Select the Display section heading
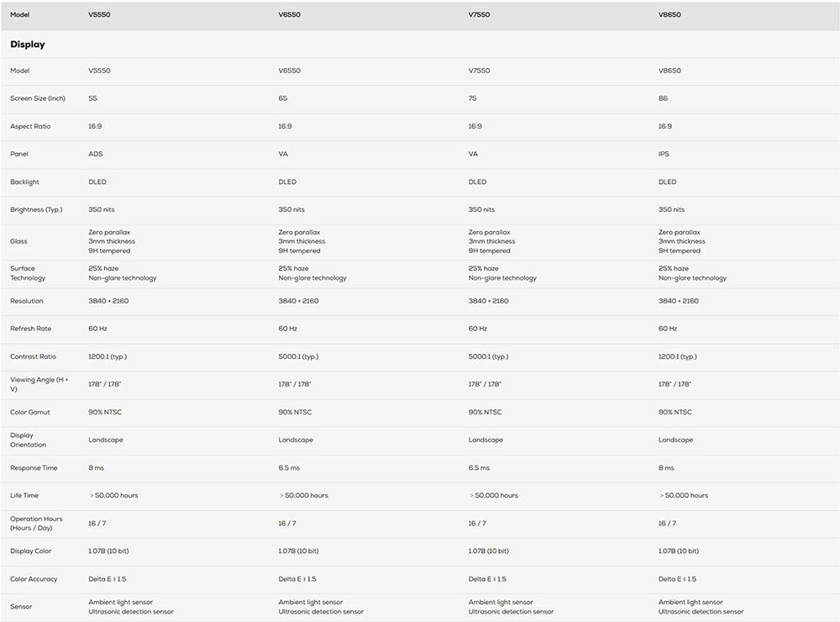Screen dimensions: 840x622 28,45
